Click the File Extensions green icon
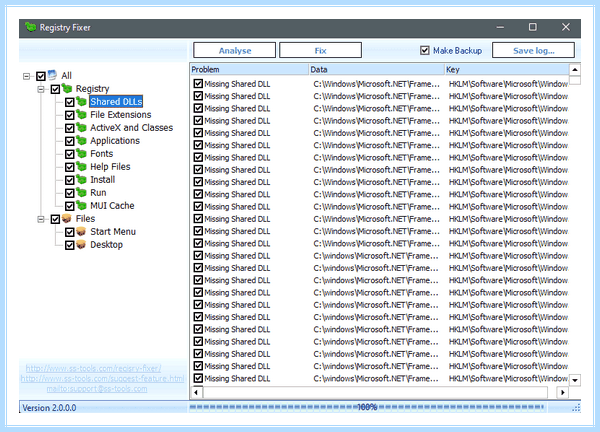Viewport: 600px width, 432px height. 81,114
